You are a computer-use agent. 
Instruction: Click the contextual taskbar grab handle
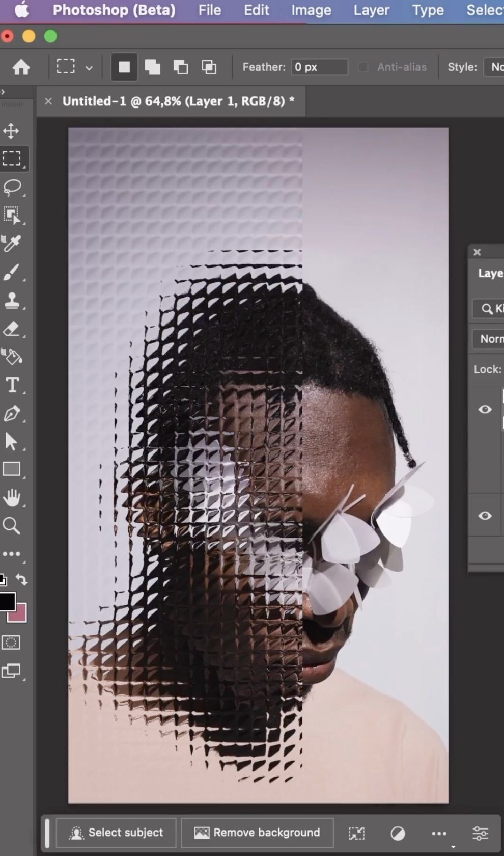pyautogui.click(x=47, y=833)
